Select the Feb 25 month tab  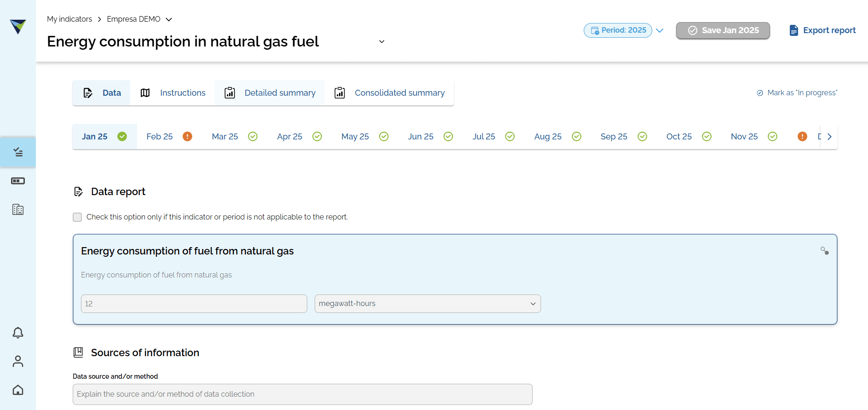[x=169, y=137]
